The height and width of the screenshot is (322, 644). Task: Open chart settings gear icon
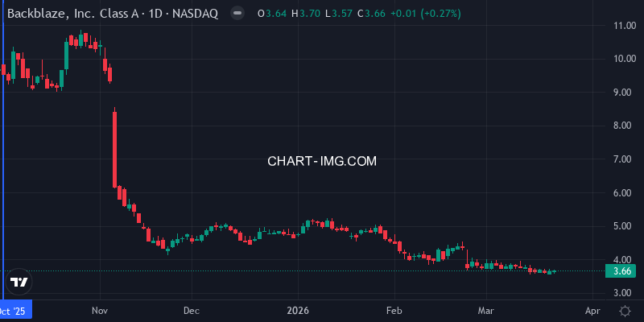click(x=625, y=311)
